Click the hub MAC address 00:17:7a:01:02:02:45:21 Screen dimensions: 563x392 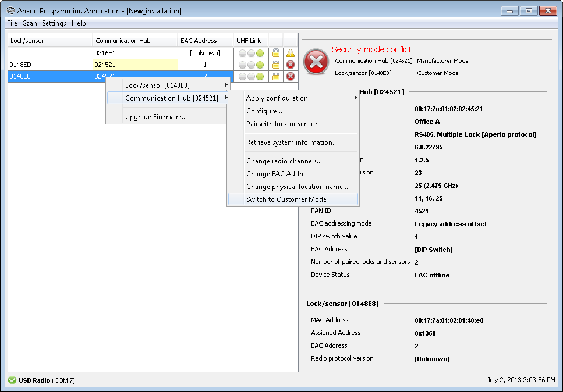tap(448, 109)
